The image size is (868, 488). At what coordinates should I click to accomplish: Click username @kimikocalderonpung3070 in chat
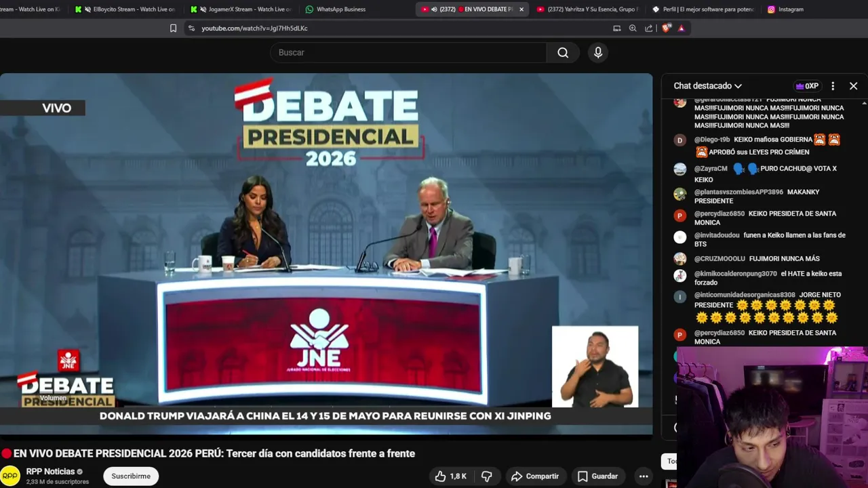(x=735, y=274)
